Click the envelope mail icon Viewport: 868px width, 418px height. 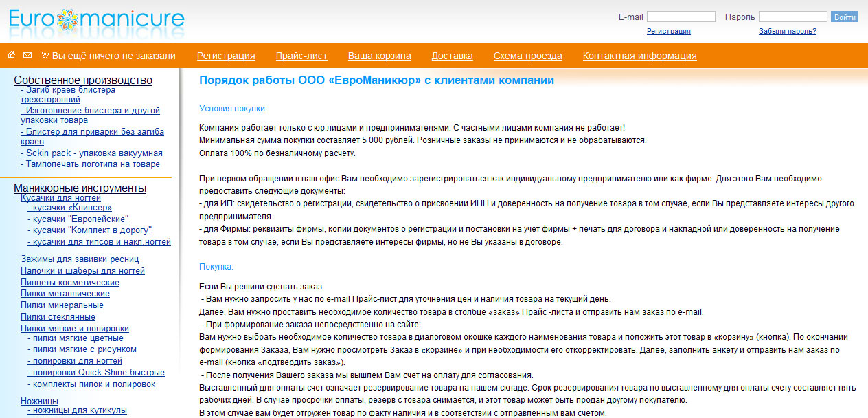click(x=27, y=55)
